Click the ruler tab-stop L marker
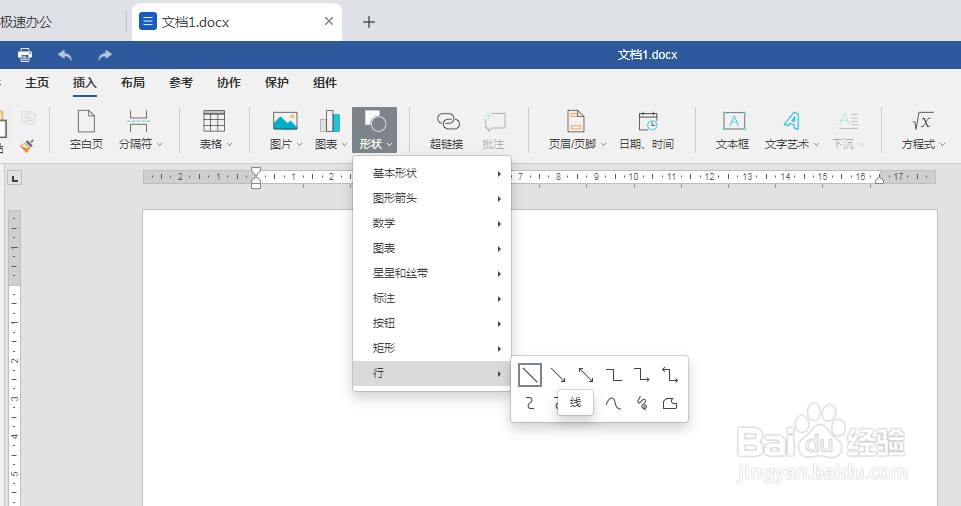Viewport: 961px width, 506px height. [14, 178]
